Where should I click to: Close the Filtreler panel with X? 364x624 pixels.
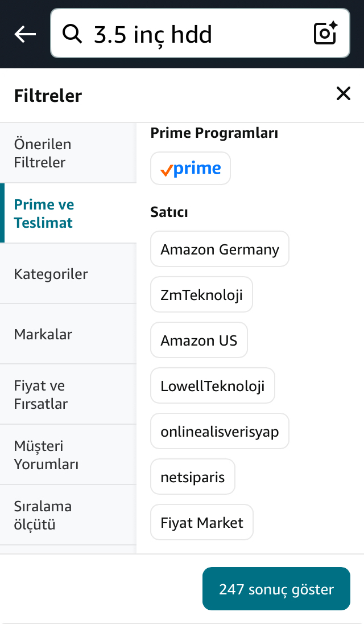tap(344, 94)
